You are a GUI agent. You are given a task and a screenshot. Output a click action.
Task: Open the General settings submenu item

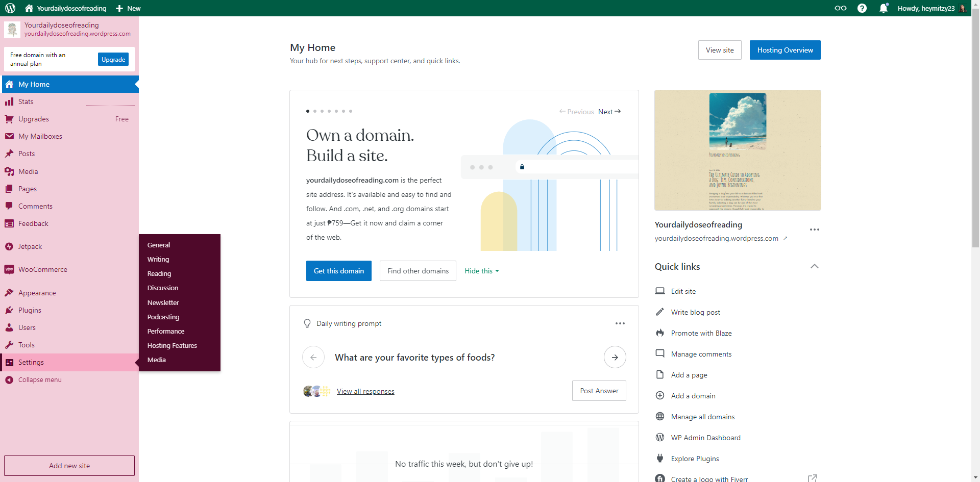tap(159, 245)
